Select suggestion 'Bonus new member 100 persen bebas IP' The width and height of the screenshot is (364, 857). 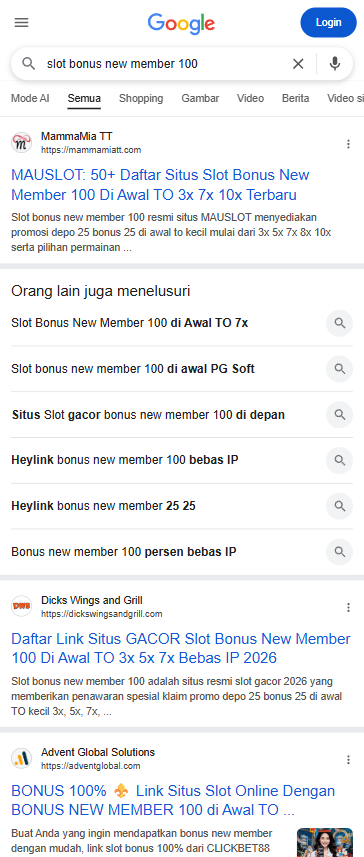point(124,552)
